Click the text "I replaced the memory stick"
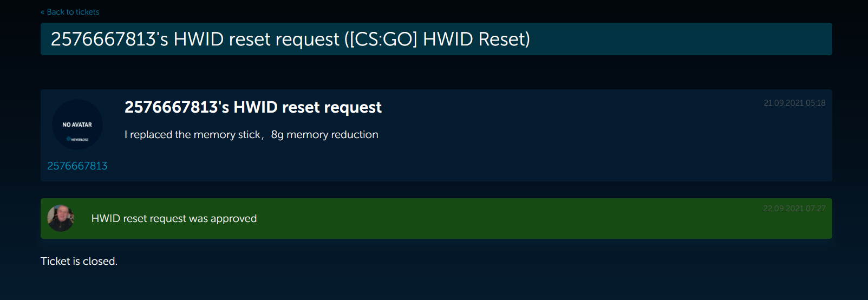 (x=192, y=134)
